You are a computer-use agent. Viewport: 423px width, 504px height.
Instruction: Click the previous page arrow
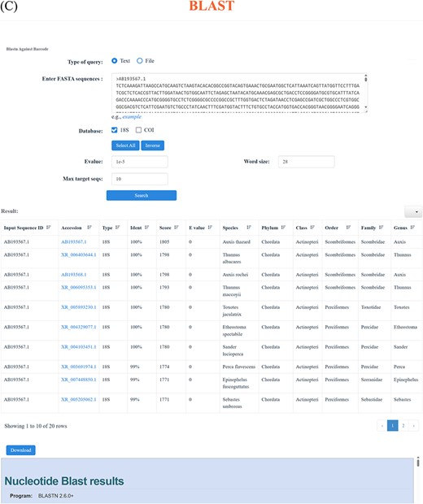[x=382, y=426]
